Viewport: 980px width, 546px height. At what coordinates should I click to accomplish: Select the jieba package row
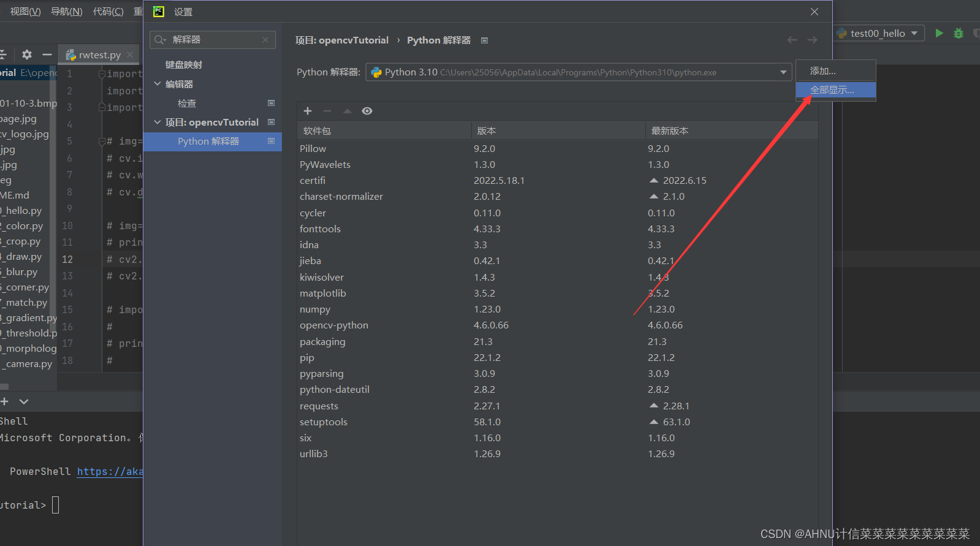click(x=558, y=260)
